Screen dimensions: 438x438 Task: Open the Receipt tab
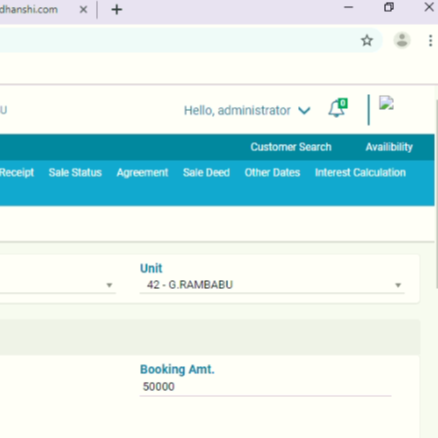[x=17, y=173]
